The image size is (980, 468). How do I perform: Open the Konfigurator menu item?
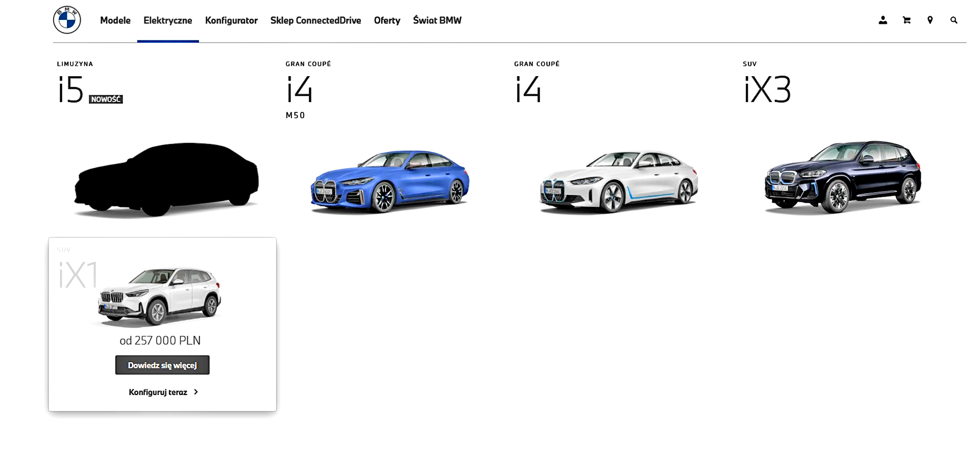tap(231, 20)
